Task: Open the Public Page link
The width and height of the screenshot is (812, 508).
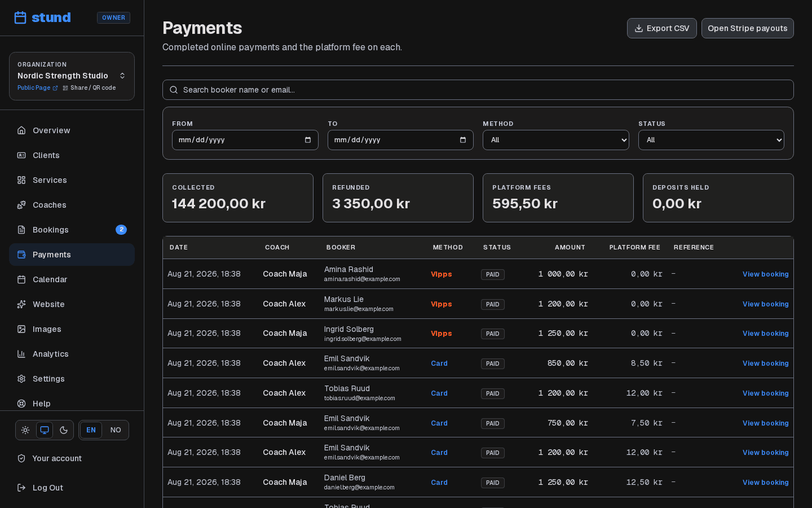Action: click(x=37, y=88)
